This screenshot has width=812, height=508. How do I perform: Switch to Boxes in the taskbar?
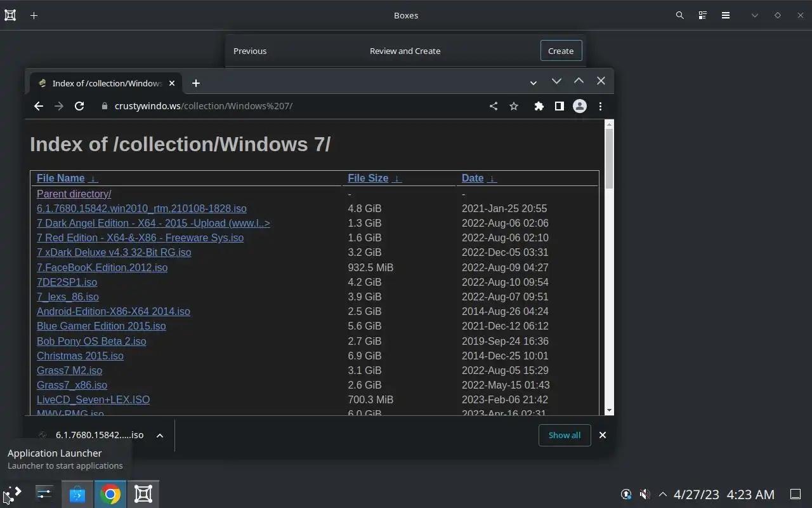[x=143, y=493]
